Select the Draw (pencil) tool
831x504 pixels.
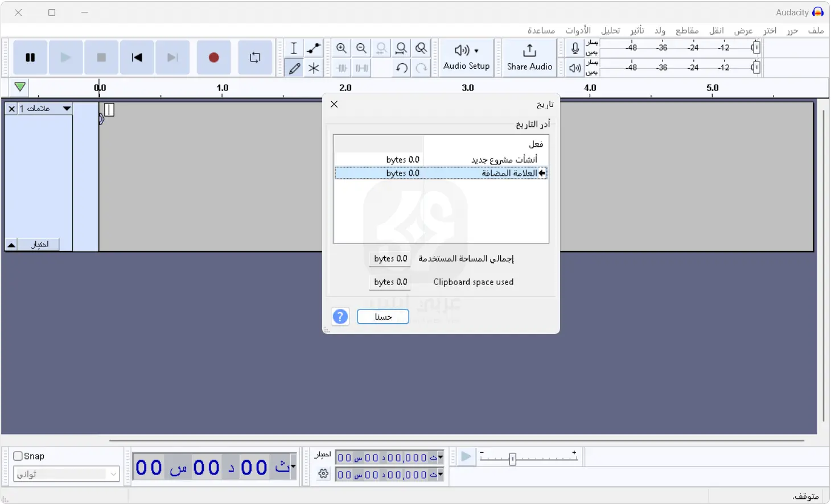pyautogui.click(x=294, y=68)
